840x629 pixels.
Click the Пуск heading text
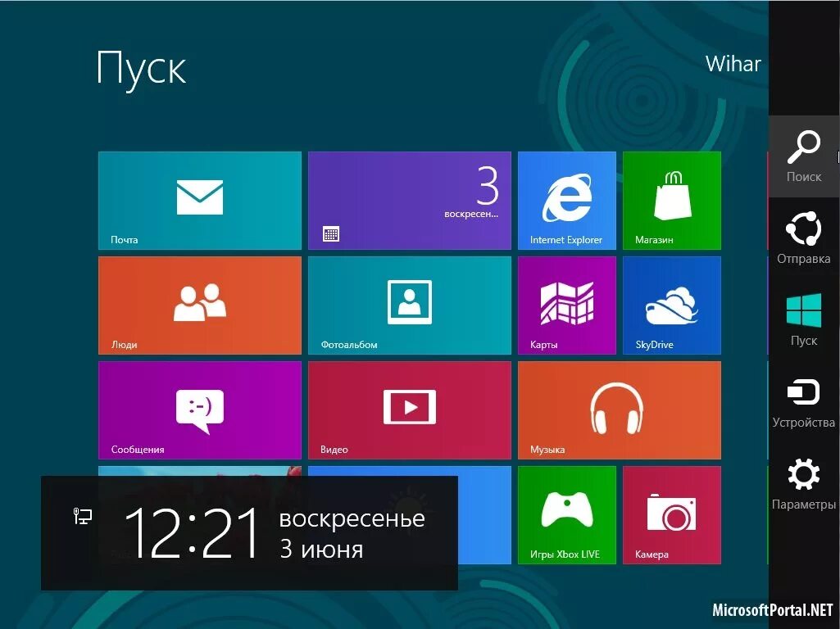(142, 69)
